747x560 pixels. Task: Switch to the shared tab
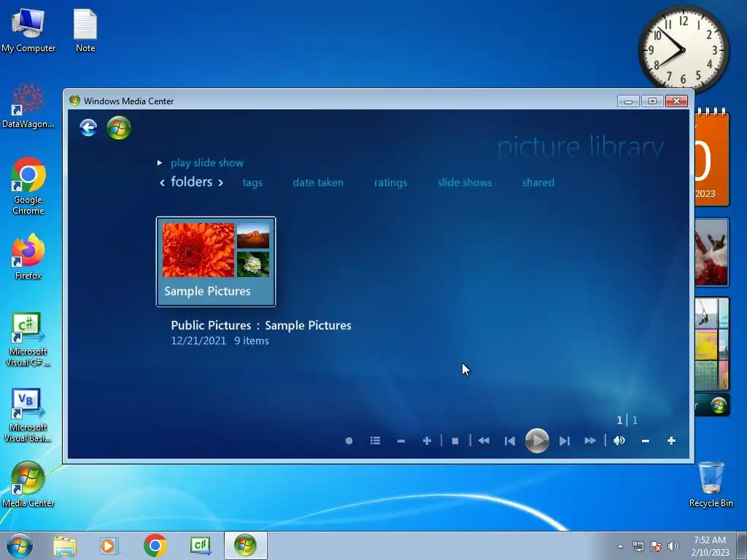pos(538,182)
